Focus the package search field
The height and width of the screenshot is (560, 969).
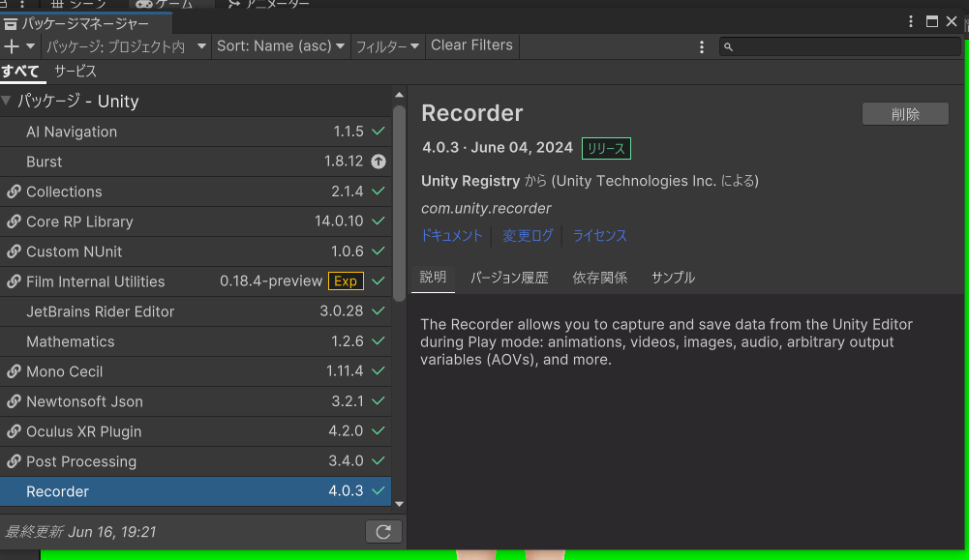pos(840,46)
